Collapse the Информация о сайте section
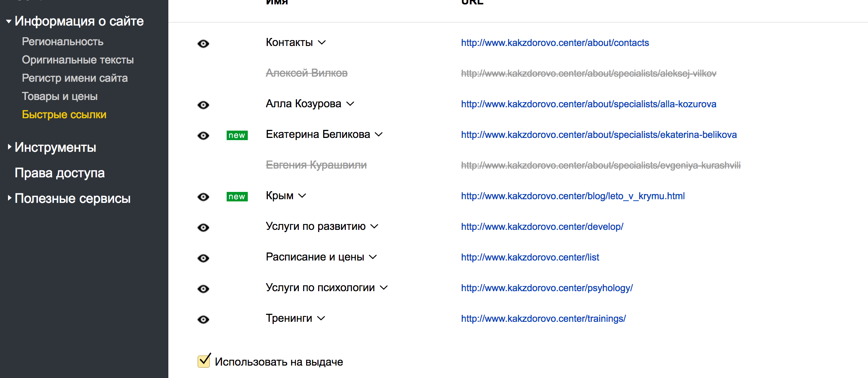Screen dimensions: 868x378 point(9,22)
